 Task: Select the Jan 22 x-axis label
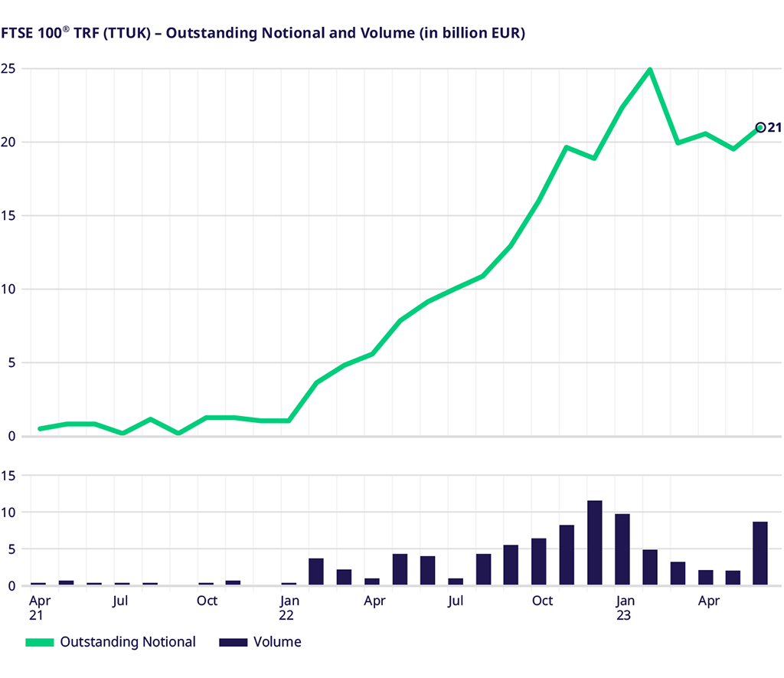click(x=289, y=608)
